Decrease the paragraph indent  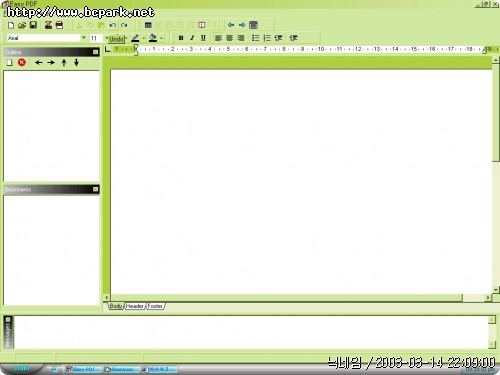(278, 38)
